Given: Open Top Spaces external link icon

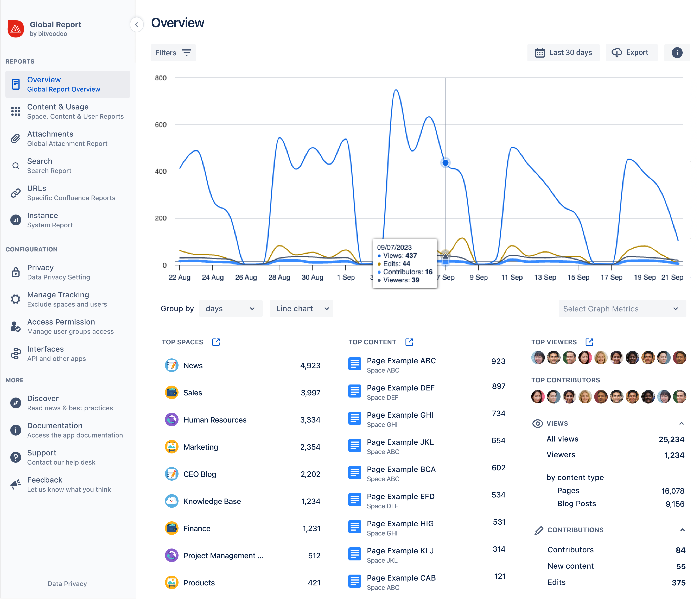Looking at the screenshot, I should point(216,342).
